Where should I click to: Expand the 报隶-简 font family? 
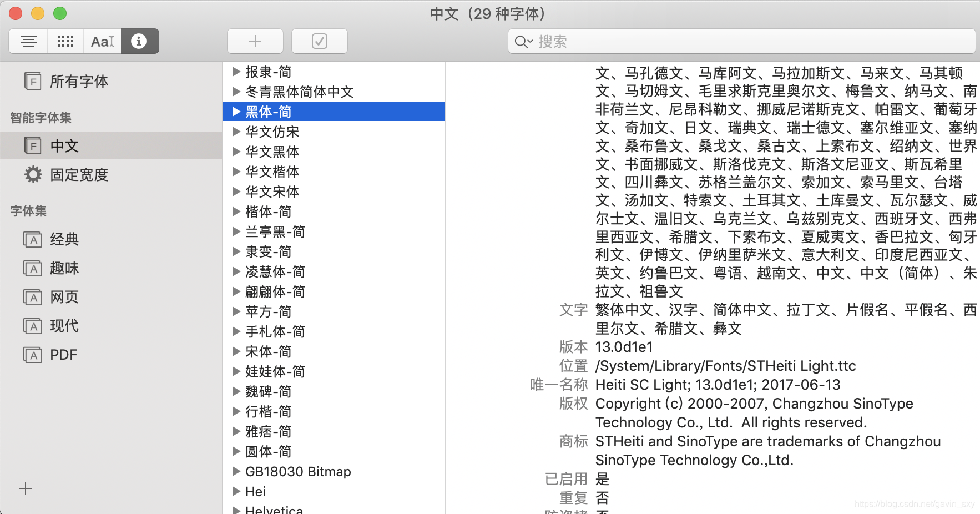click(x=236, y=72)
